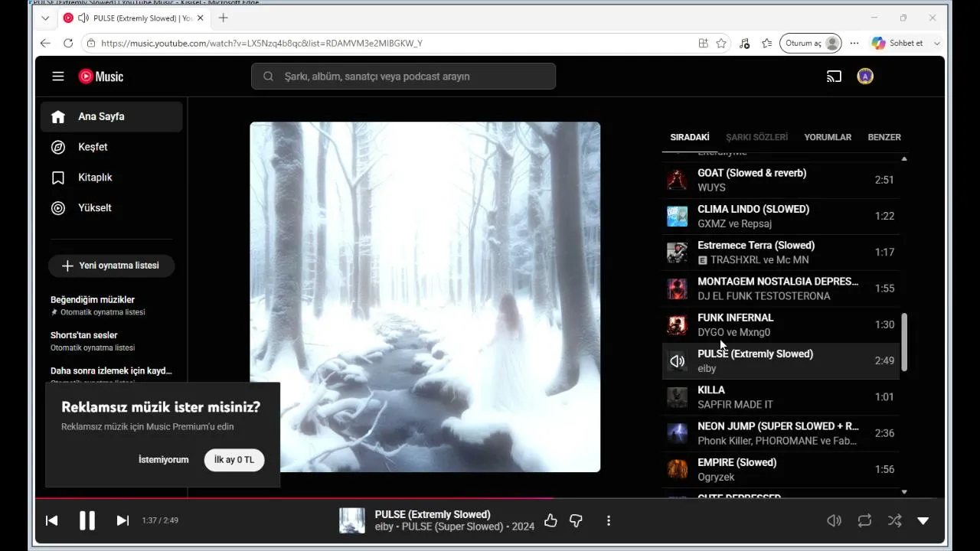Image resolution: width=980 pixels, height=551 pixels.
Task: Go to Ana Sayfa
Action: pyautogui.click(x=112, y=116)
